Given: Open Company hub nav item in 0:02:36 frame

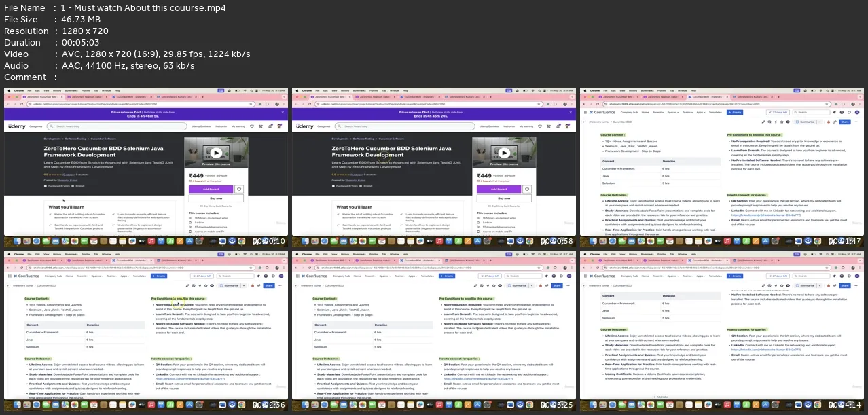Looking at the screenshot, I should 53,275.
